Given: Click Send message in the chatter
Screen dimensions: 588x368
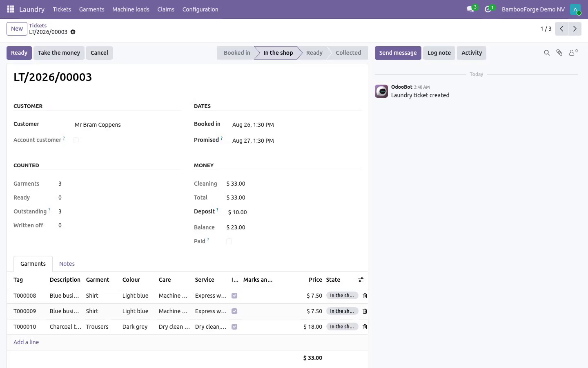Looking at the screenshot, I should [x=398, y=53].
